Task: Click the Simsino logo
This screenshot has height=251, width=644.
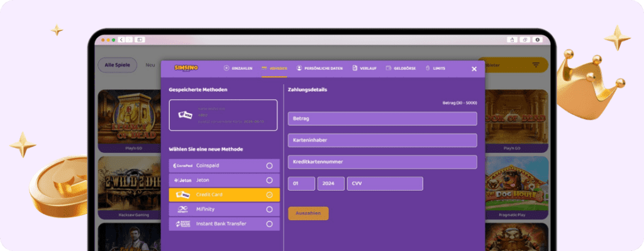Action: click(x=186, y=68)
